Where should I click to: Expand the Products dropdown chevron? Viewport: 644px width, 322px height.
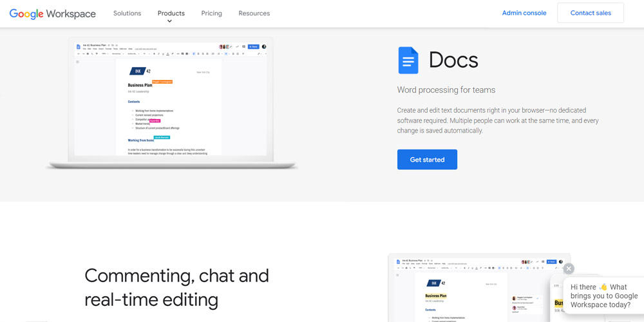[x=169, y=21]
